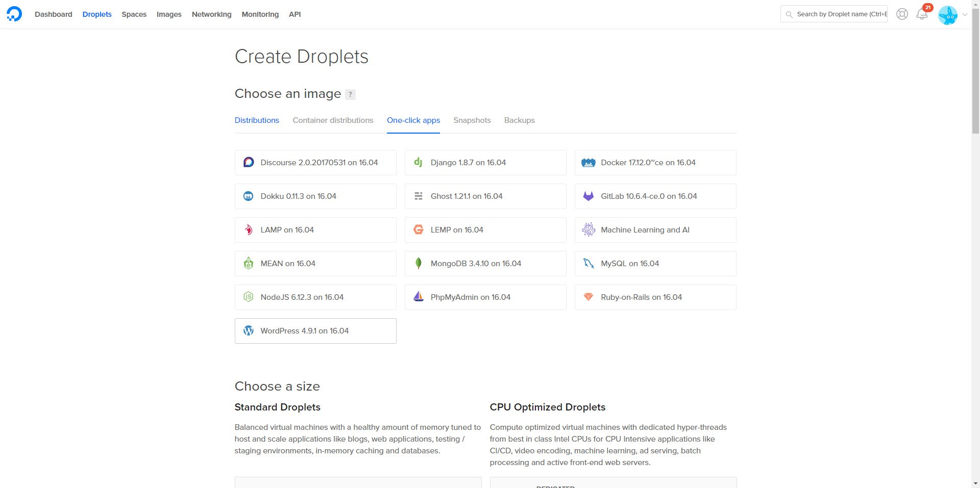Viewport: 980px width, 488px height.
Task: Open the notifications bell icon
Action: (x=922, y=14)
